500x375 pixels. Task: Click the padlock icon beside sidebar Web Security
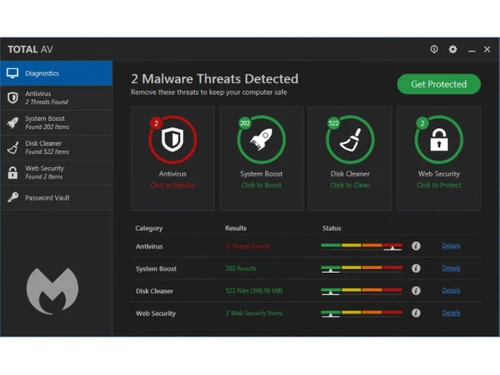point(13,172)
